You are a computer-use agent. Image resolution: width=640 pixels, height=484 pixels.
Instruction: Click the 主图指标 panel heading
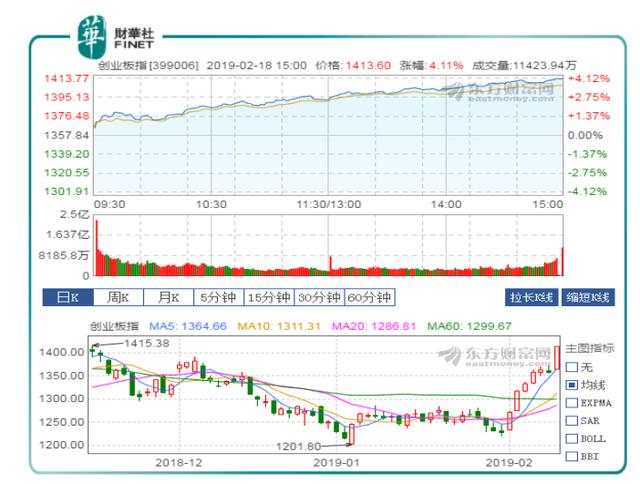(x=590, y=349)
